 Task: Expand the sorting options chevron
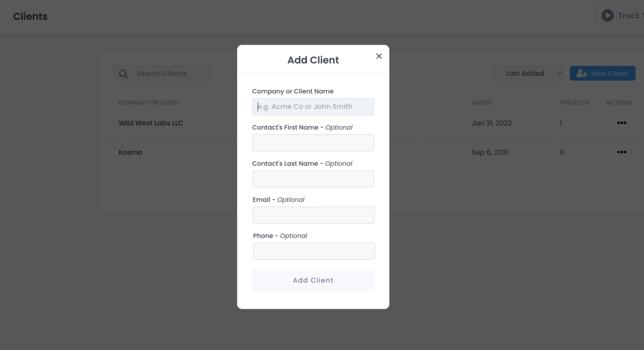point(559,73)
